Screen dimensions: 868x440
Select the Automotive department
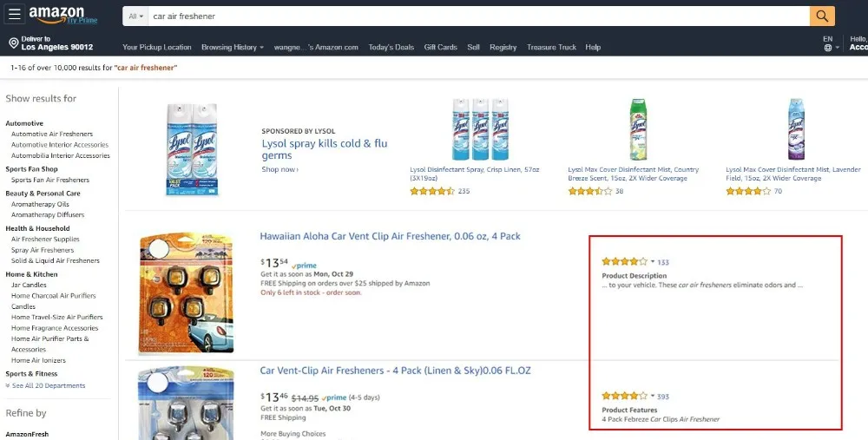[x=24, y=123]
